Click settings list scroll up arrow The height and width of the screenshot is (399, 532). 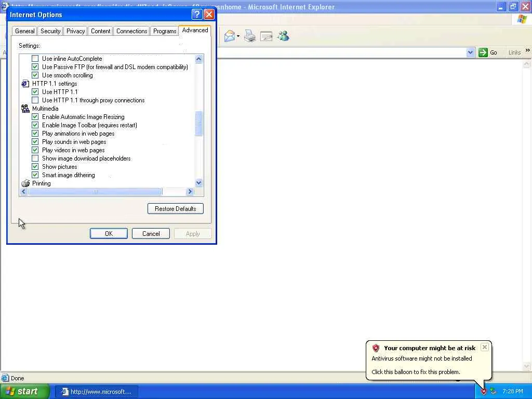(x=199, y=59)
